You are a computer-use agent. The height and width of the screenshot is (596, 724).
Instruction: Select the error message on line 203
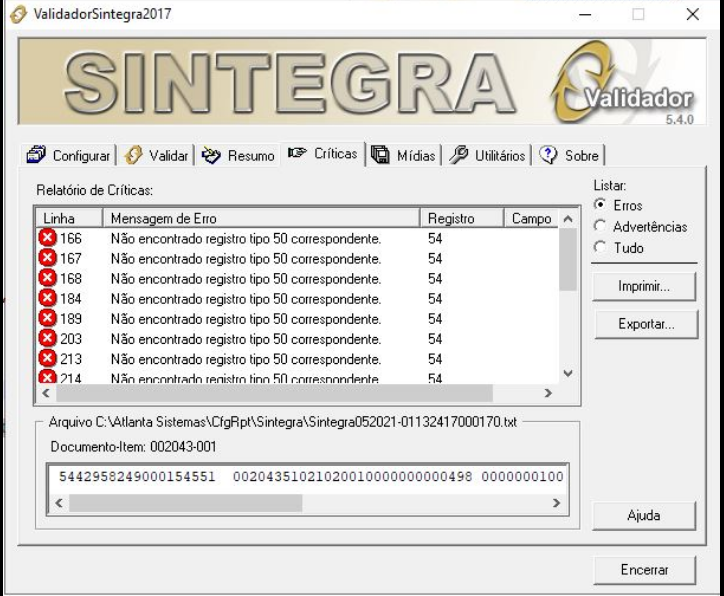246,339
